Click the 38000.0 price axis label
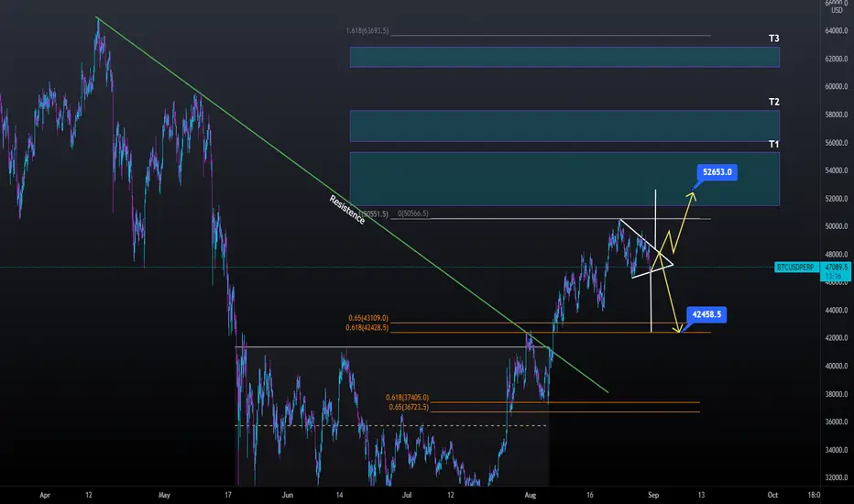The image size is (854, 504). click(837, 394)
